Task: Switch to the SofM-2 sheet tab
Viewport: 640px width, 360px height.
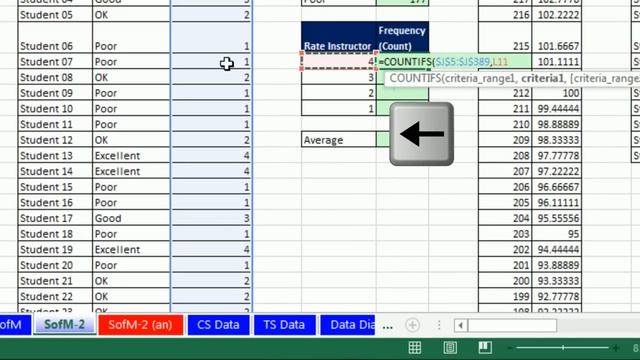Action: coord(64,325)
